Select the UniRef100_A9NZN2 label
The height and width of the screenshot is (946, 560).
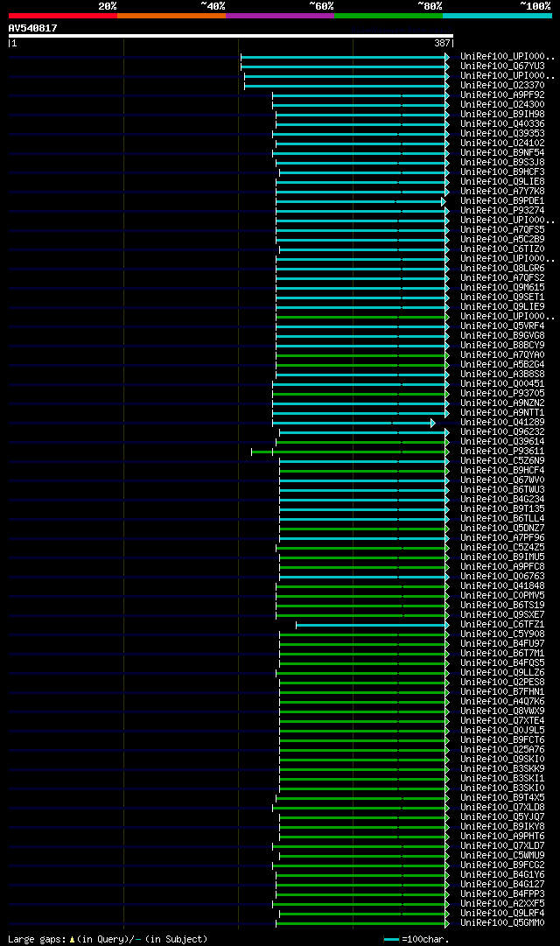(x=502, y=403)
